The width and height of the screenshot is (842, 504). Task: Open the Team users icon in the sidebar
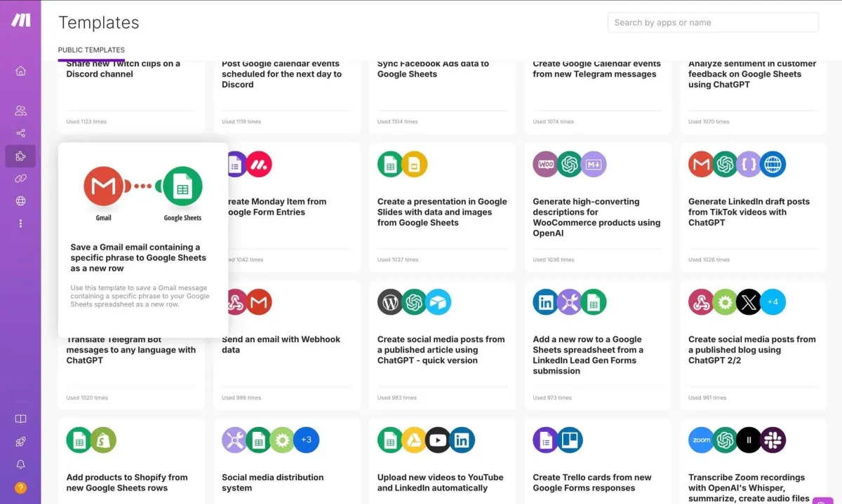pyautogui.click(x=20, y=111)
